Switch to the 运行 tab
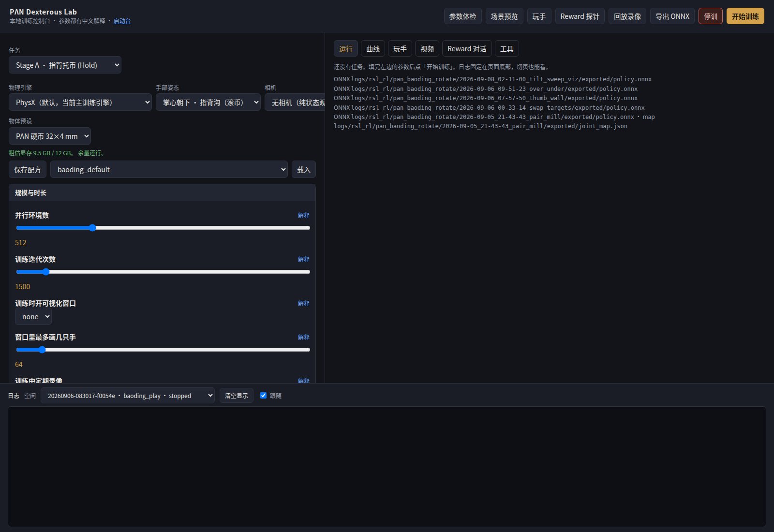 346,49
